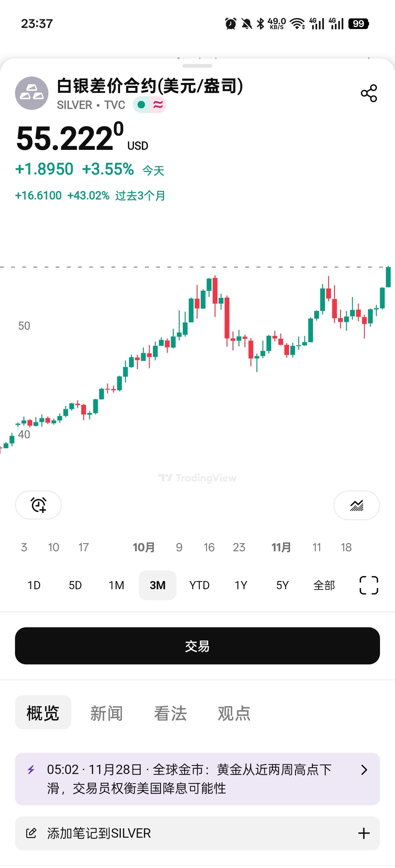Screen dimensions: 395x868
Task: Open the 观点 tab
Action: pos(234,713)
